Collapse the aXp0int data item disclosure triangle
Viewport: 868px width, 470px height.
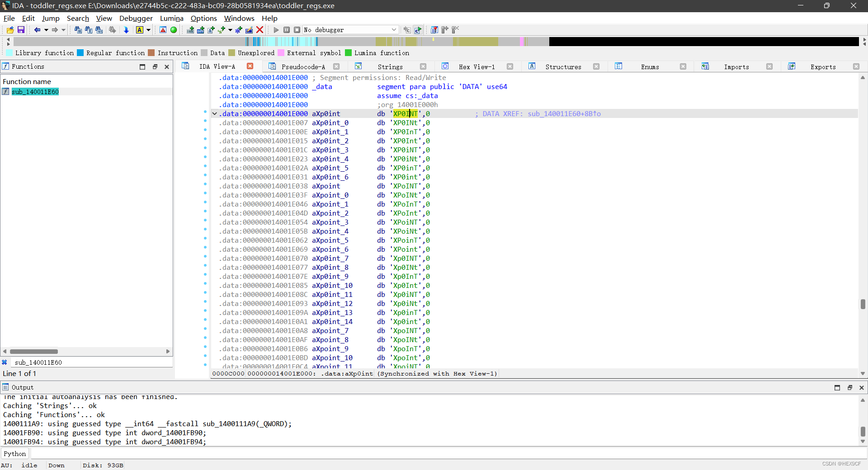(x=214, y=113)
